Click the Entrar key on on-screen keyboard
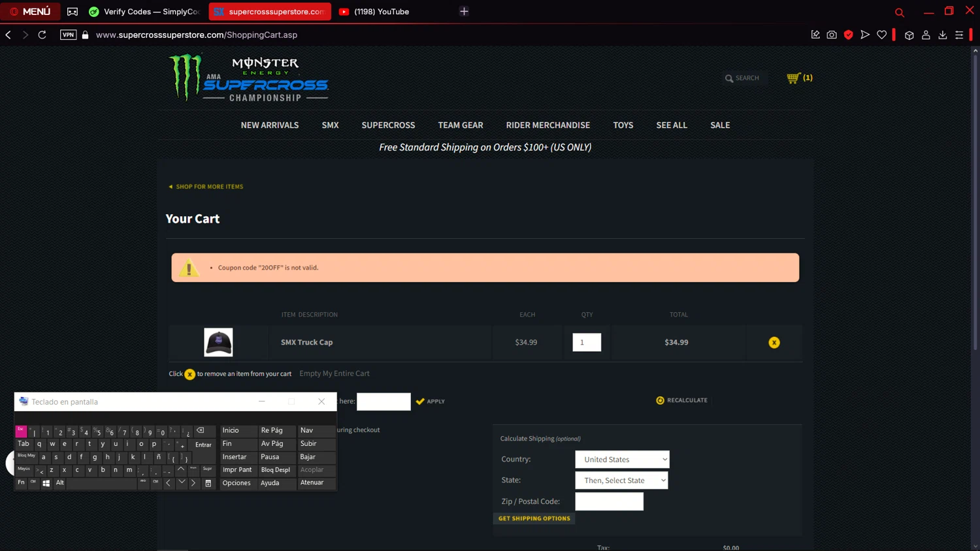This screenshot has height=551, width=980. tap(203, 444)
